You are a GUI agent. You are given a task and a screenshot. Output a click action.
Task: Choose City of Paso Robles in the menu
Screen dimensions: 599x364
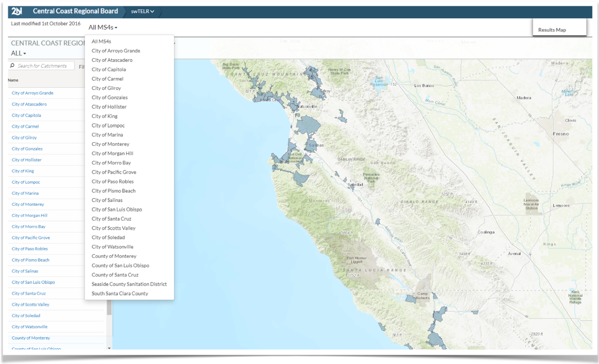point(112,181)
